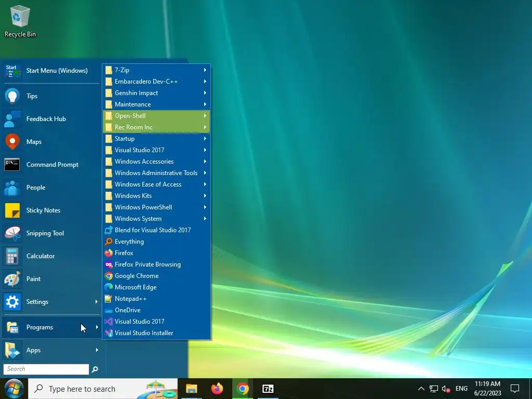Open the Maps app icon
532x399 pixels.
(x=12, y=141)
